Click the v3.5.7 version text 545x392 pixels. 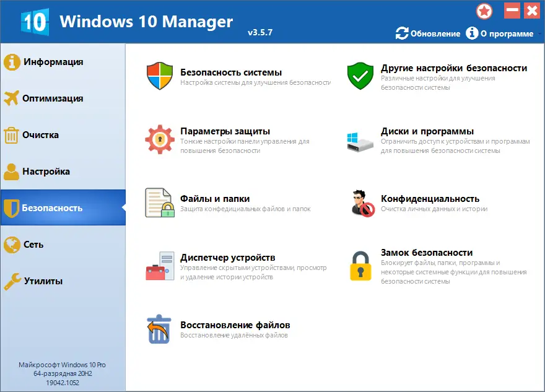tap(260, 32)
